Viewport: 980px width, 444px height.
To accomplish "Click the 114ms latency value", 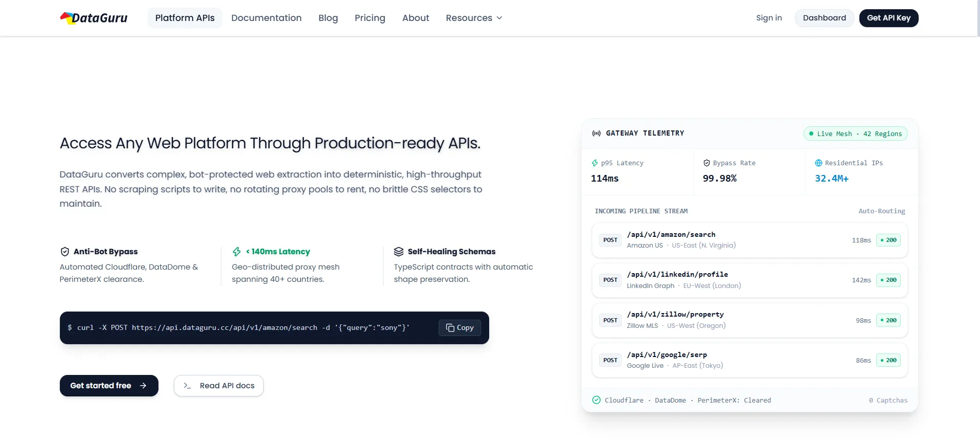I will tap(605, 179).
